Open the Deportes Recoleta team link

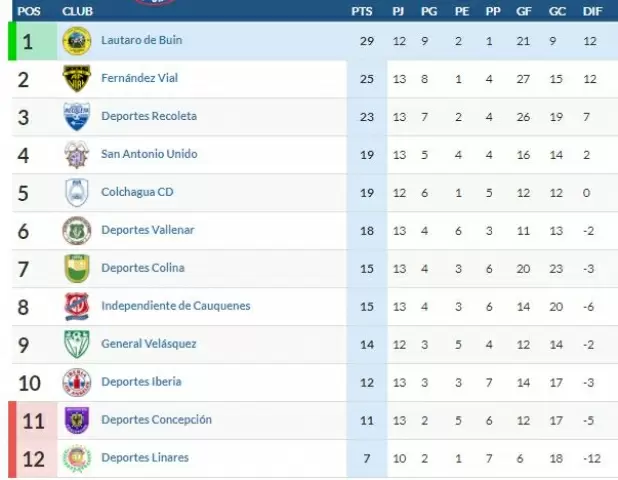pos(149,116)
